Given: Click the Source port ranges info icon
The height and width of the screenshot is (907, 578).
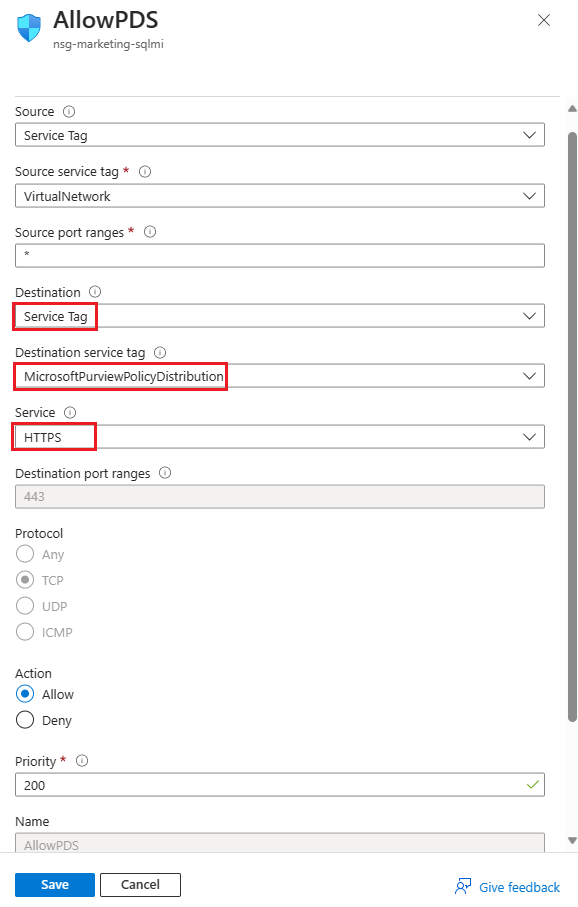Looking at the screenshot, I should pos(150,231).
